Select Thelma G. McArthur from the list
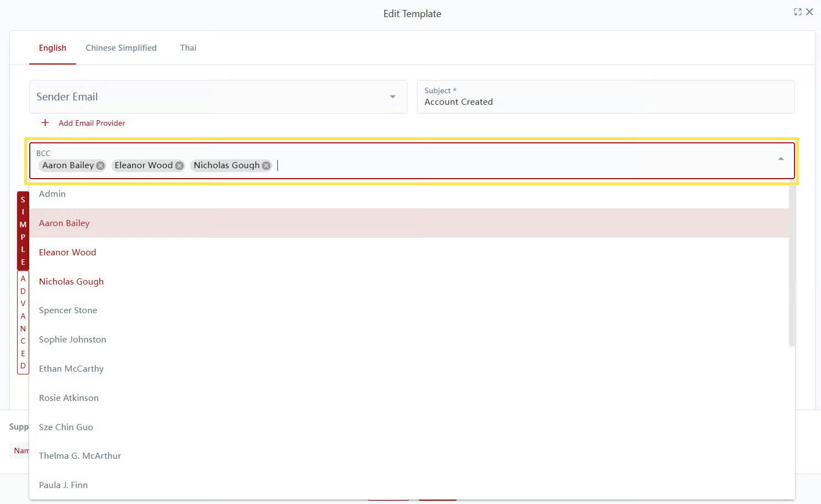Image resolution: width=821 pixels, height=504 pixels. (x=409, y=456)
